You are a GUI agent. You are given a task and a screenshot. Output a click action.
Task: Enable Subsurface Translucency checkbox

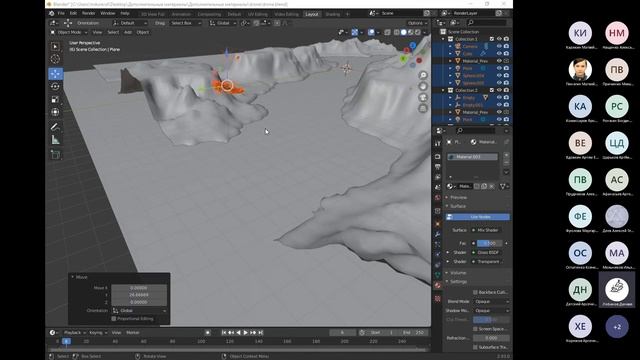pyautogui.click(x=475, y=347)
